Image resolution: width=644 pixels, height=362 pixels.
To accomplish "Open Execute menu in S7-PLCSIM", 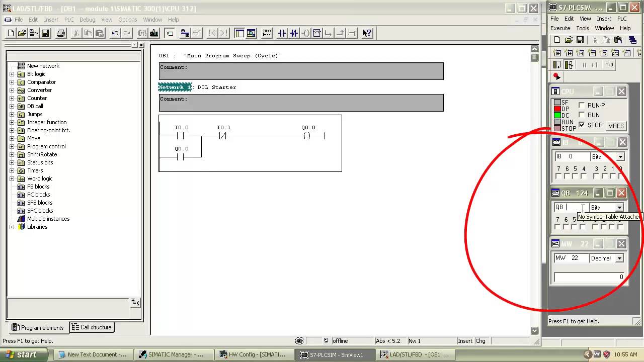I will click(x=560, y=28).
